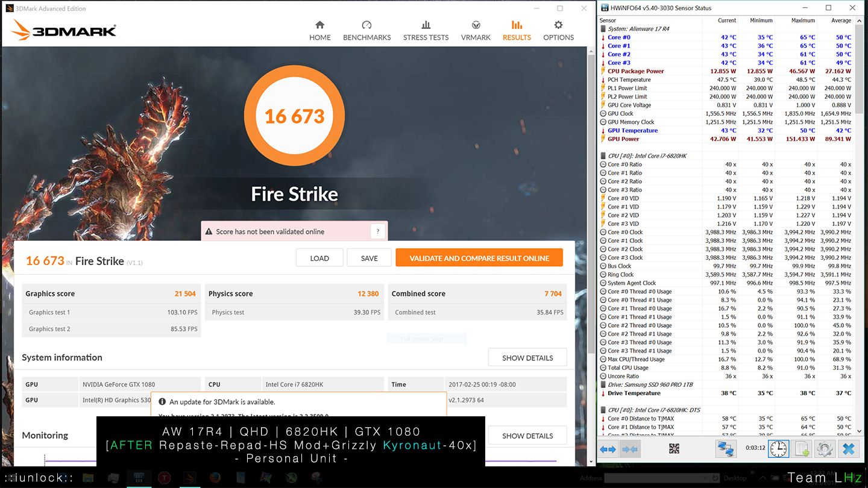The height and width of the screenshot is (488, 868).
Task: Select the System Agent Clock row
Action: (x=726, y=283)
